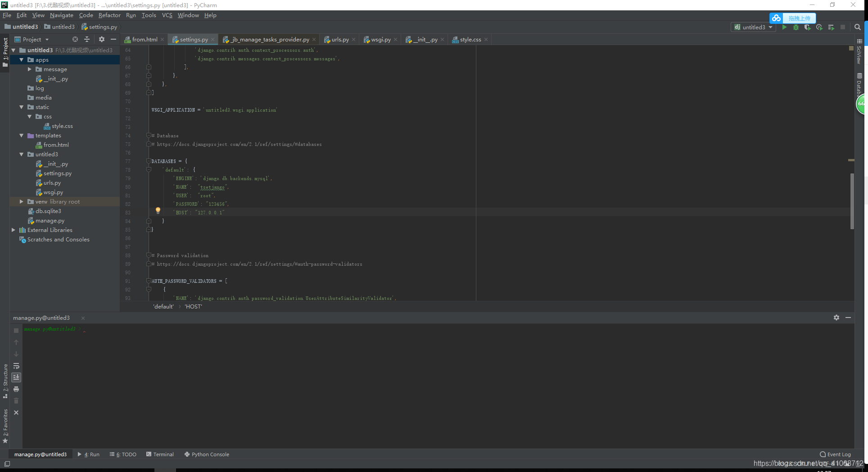
Task: Print the manage.py console output
Action: [16, 389]
